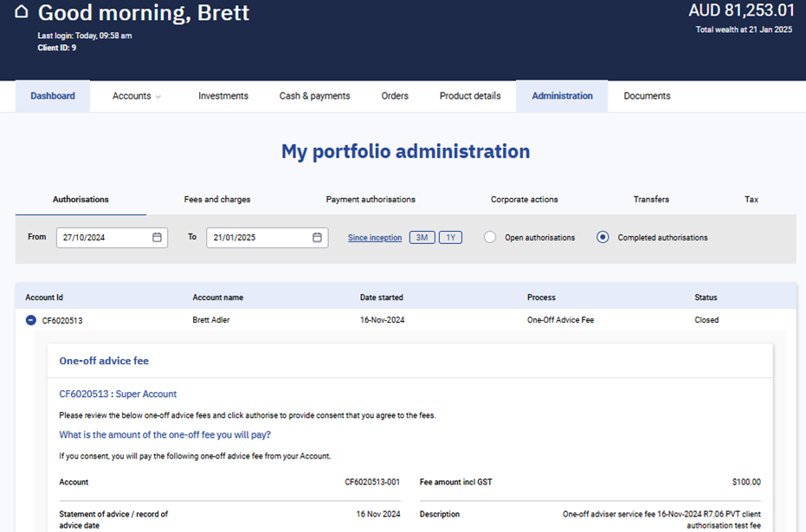Viewport: 806px width, 532px height.
Task: Collapse the CF6020513 row with minus icon
Action: click(31, 320)
